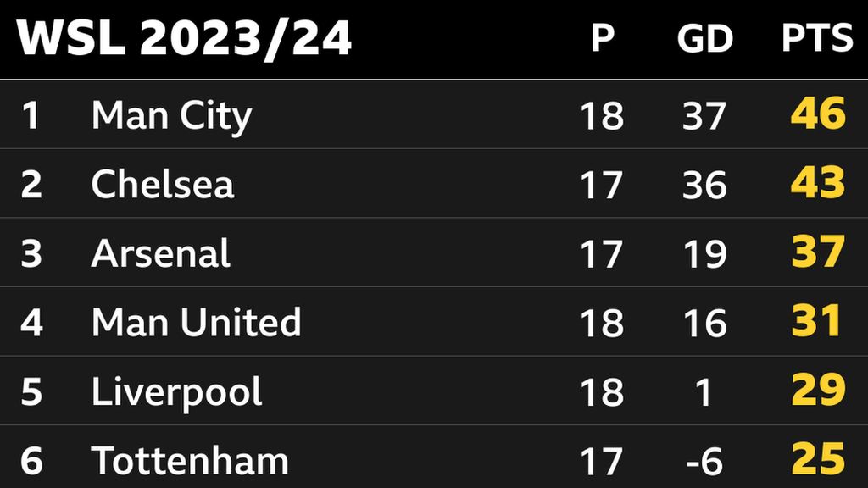This screenshot has width=868, height=488.
Task: Select Tottenham in sixth place
Action: pyautogui.click(x=190, y=461)
